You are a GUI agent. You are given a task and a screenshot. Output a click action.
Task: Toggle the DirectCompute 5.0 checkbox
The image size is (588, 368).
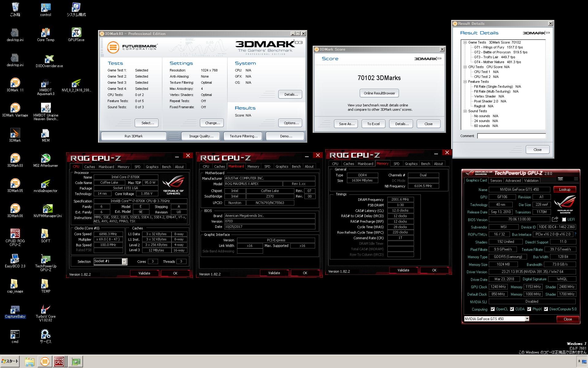pos(546,309)
